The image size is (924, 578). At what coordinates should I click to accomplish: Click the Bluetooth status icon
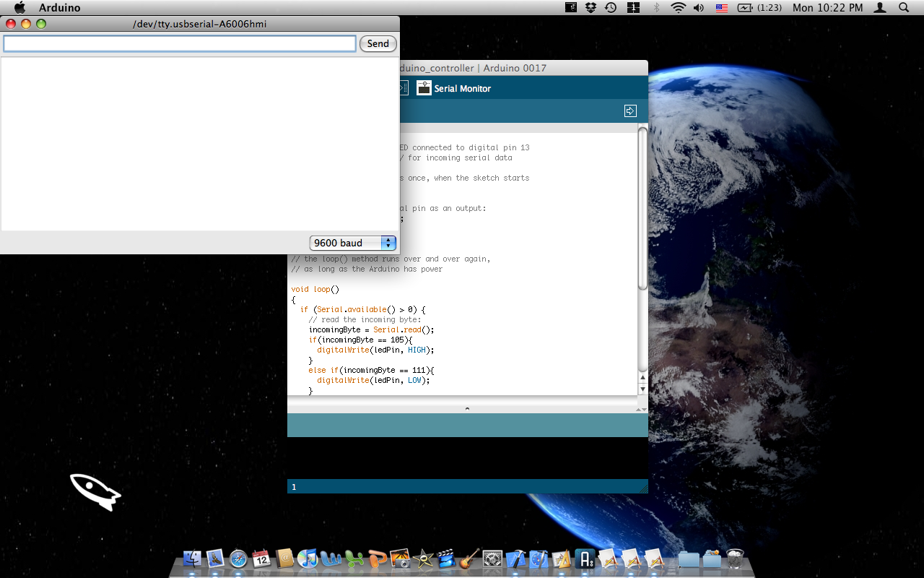(656, 8)
